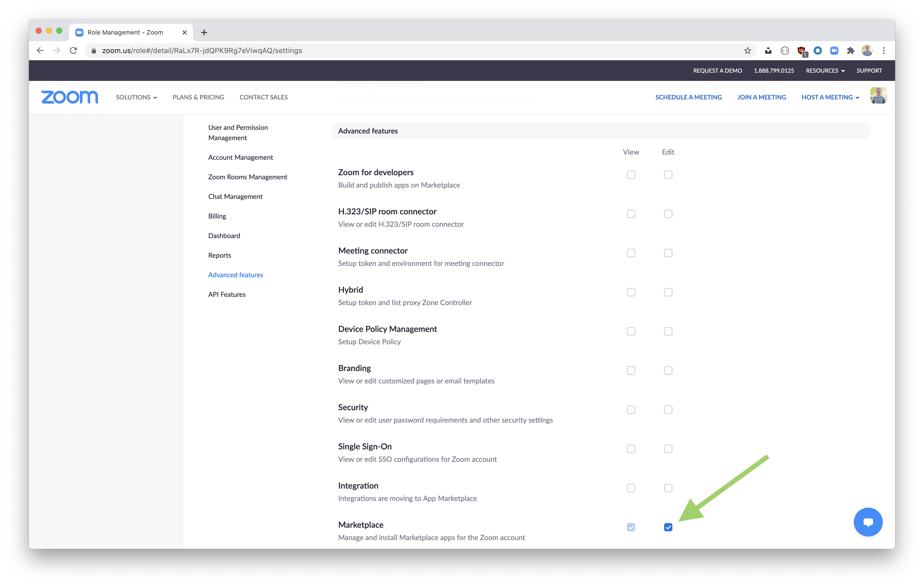Click the Support link
The width and height of the screenshot is (924, 587).
tap(869, 71)
